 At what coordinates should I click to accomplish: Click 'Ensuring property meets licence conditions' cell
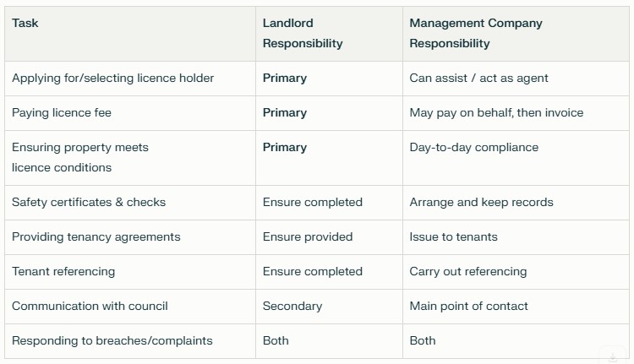click(x=80, y=157)
